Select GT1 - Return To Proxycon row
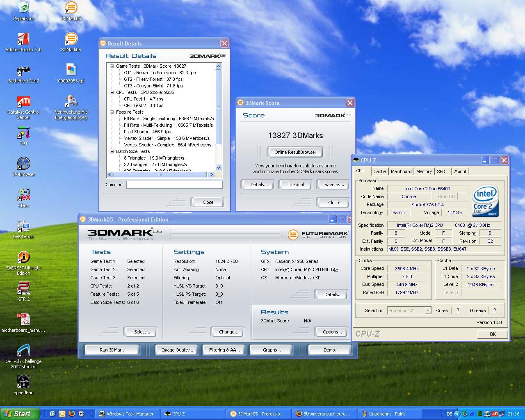The width and height of the screenshot is (525, 420). pos(160,73)
